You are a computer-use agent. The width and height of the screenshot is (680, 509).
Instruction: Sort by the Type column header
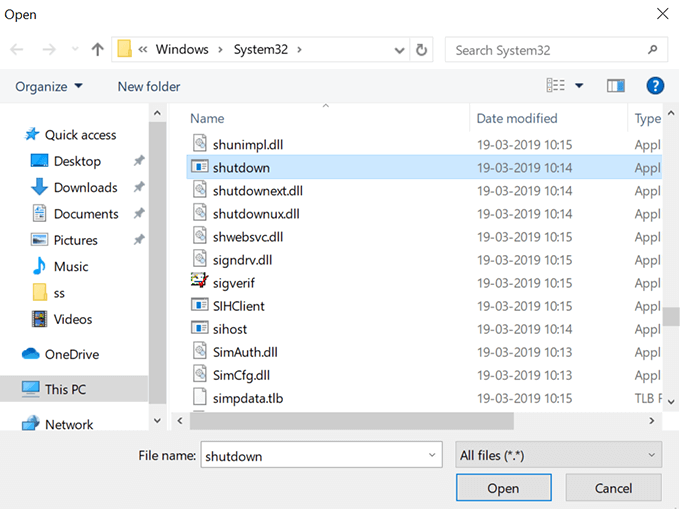coord(647,119)
